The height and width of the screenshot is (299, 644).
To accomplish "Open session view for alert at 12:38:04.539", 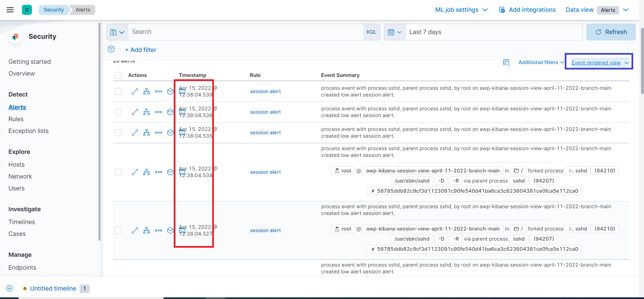I will pyautogui.click(x=182, y=91).
